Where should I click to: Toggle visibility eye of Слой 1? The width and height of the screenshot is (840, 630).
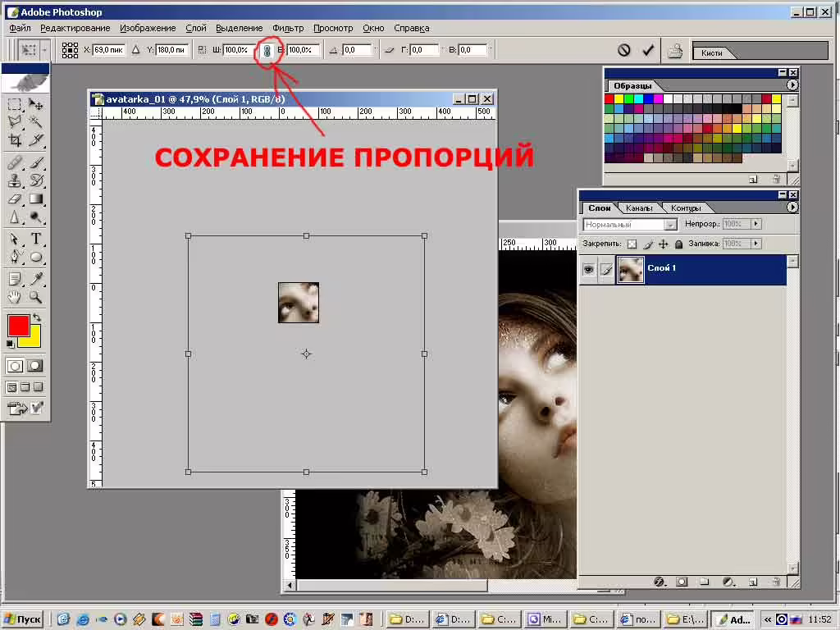coord(589,269)
